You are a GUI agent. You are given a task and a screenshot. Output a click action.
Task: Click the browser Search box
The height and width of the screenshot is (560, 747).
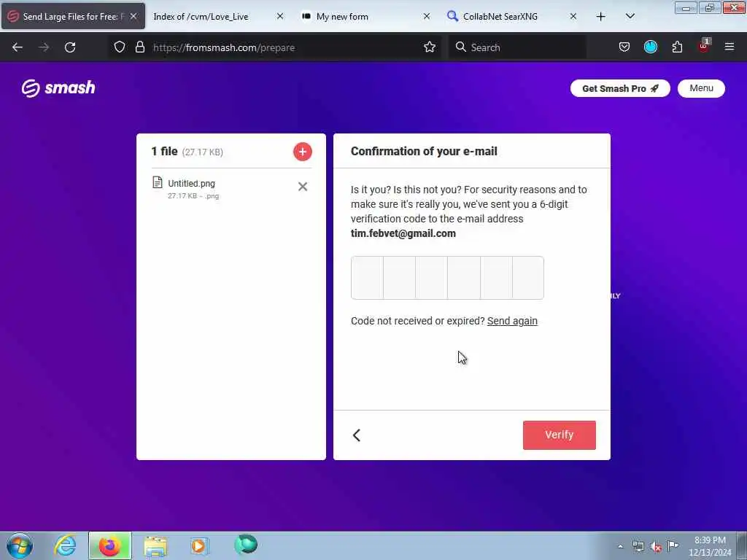point(517,47)
